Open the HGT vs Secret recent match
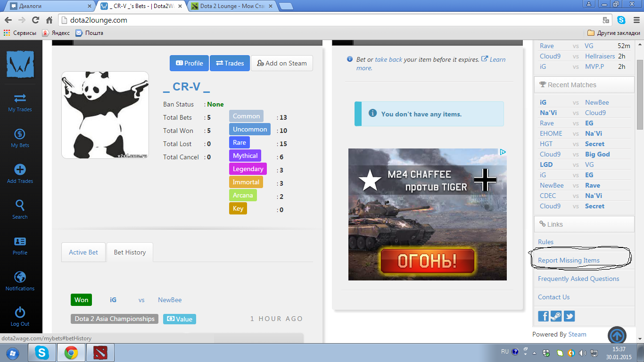This screenshot has width=644, height=362. coord(585,144)
